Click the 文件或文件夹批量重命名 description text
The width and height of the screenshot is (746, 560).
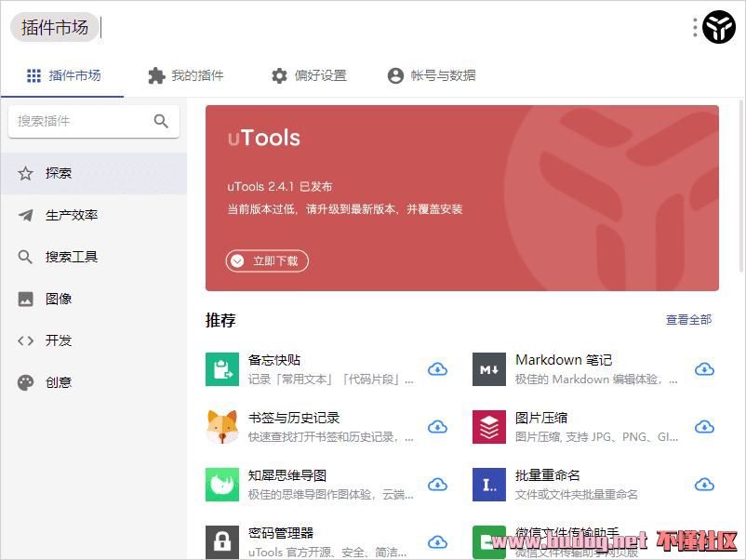pyautogui.click(x=576, y=494)
